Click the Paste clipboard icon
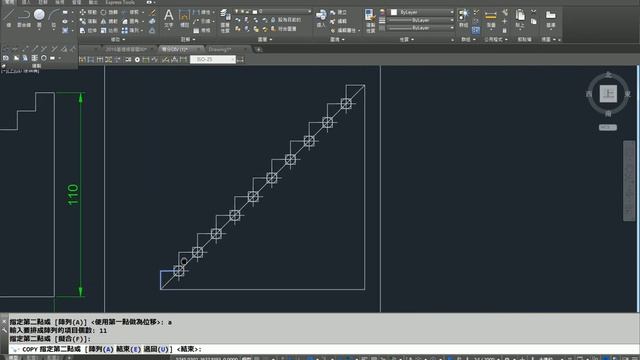Screen dimensions: 640x360 pyautogui.click(x=520, y=16)
